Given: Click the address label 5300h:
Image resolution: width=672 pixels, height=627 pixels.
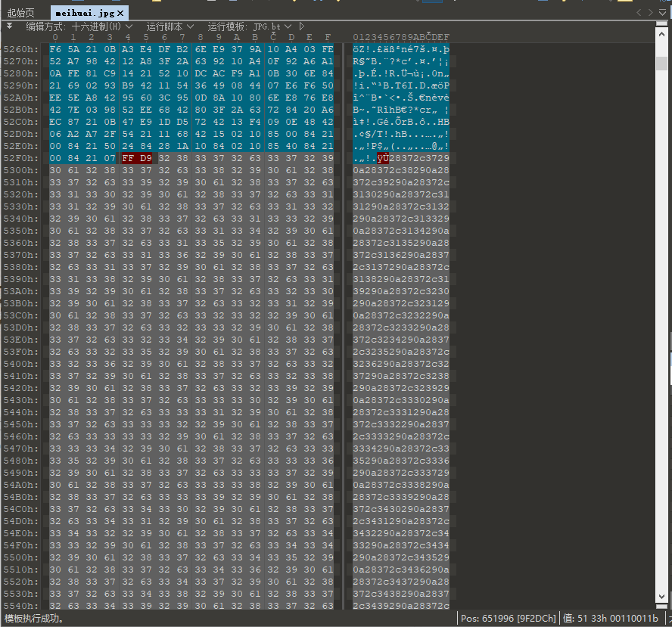Looking at the screenshot, I should pos(21,170).
